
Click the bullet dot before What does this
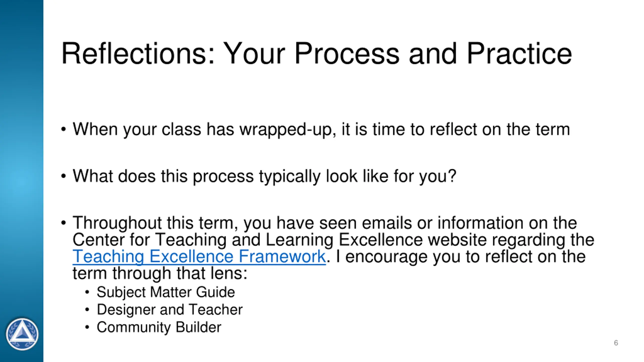click(63, 176)
